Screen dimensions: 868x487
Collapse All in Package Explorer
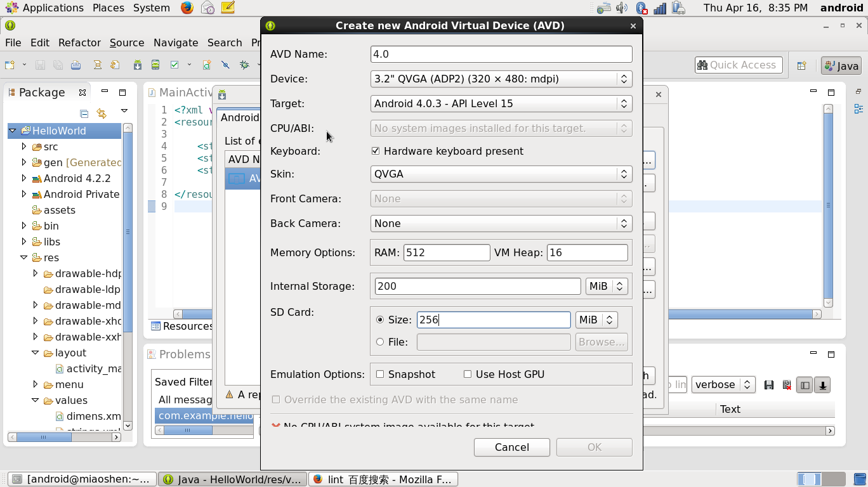(x=84, y=114)
